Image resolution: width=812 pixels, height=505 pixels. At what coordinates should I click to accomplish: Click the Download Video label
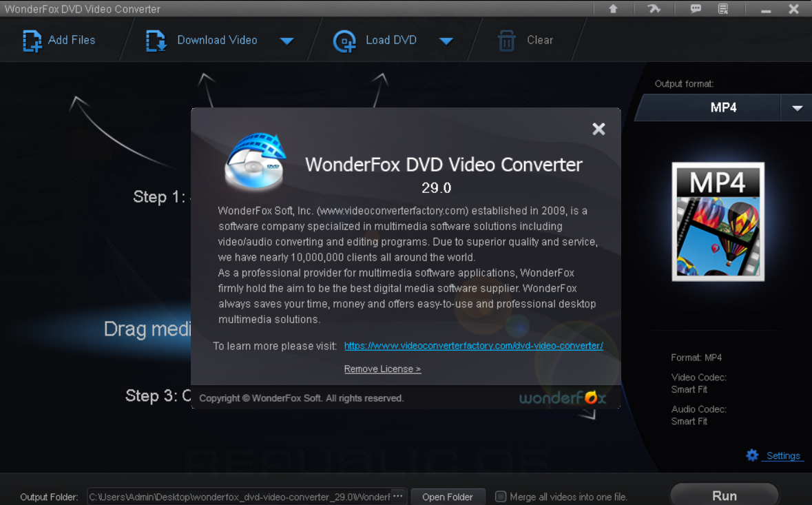click(x=217, y=40)
